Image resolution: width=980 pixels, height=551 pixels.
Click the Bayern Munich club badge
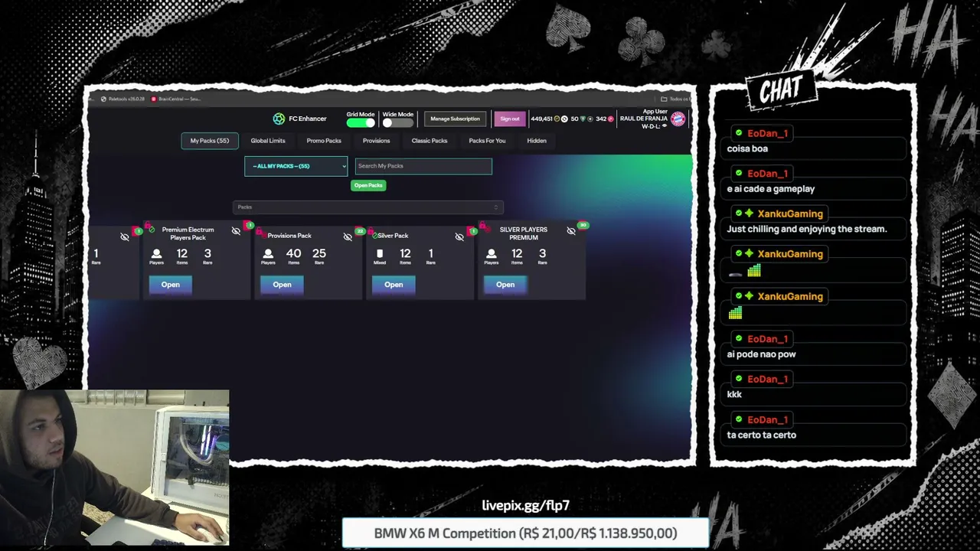point(678,119)
